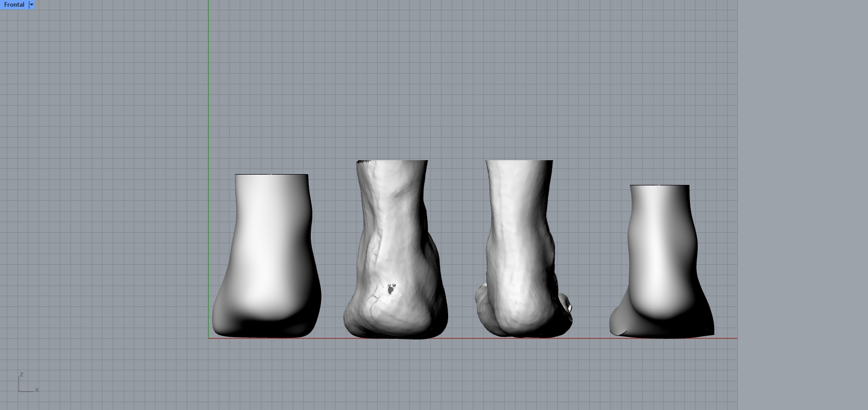Select the smooth foot model on the far right
The width and height of the screenshot is (868, 410).
point(662,261)
